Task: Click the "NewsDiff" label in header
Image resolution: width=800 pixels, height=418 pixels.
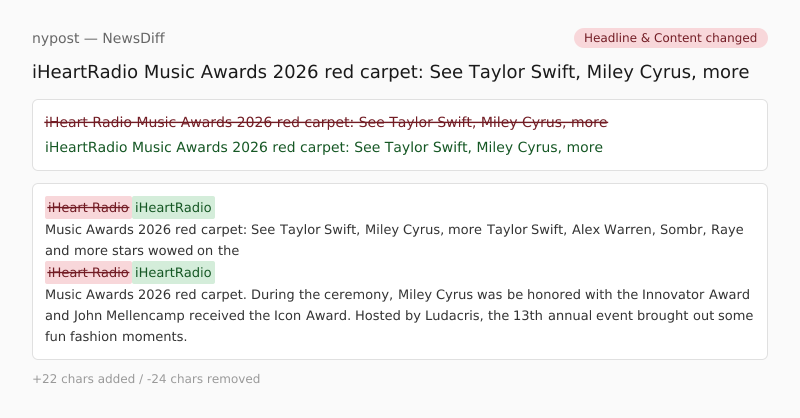Action: (133, 38)
